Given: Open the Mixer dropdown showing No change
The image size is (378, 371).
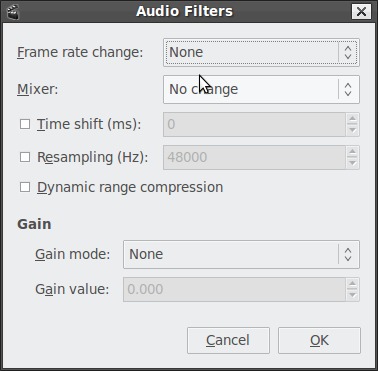Looking at the screenshot, I should [261, 89].
